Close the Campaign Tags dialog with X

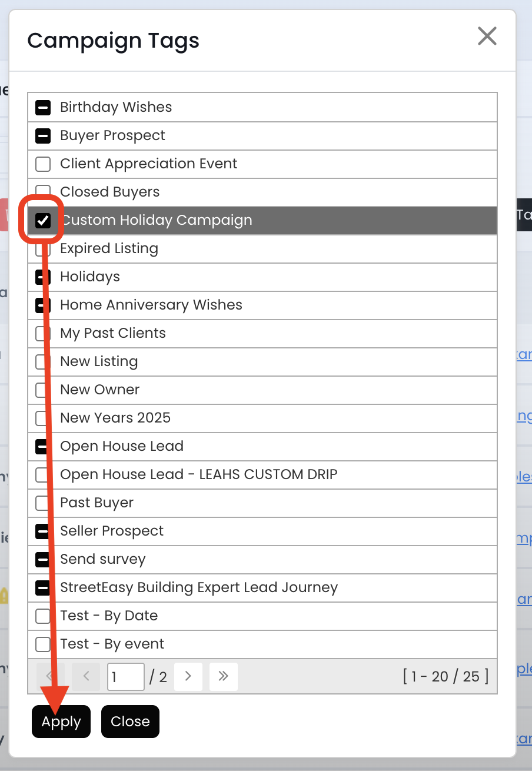click(x=487, y=36)
